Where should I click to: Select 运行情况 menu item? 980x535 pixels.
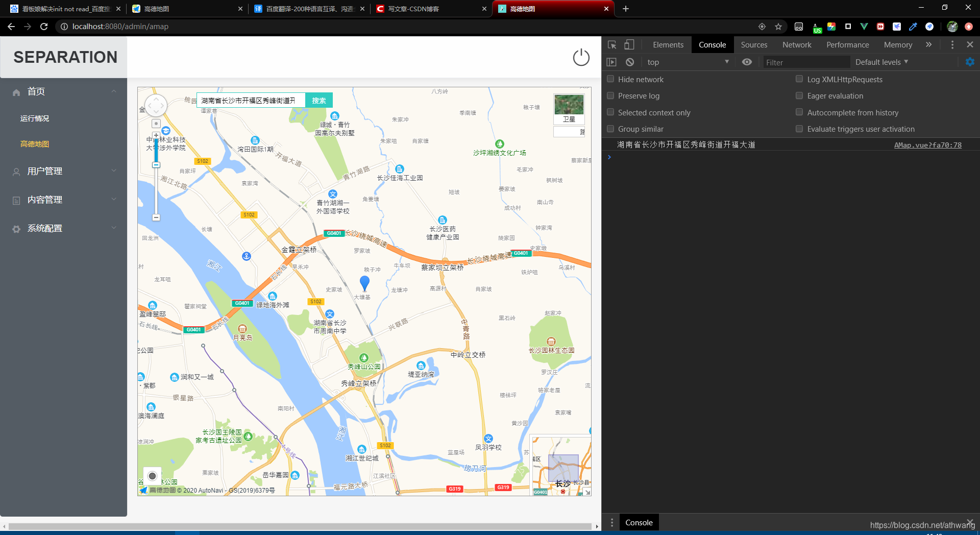(35, 118)
